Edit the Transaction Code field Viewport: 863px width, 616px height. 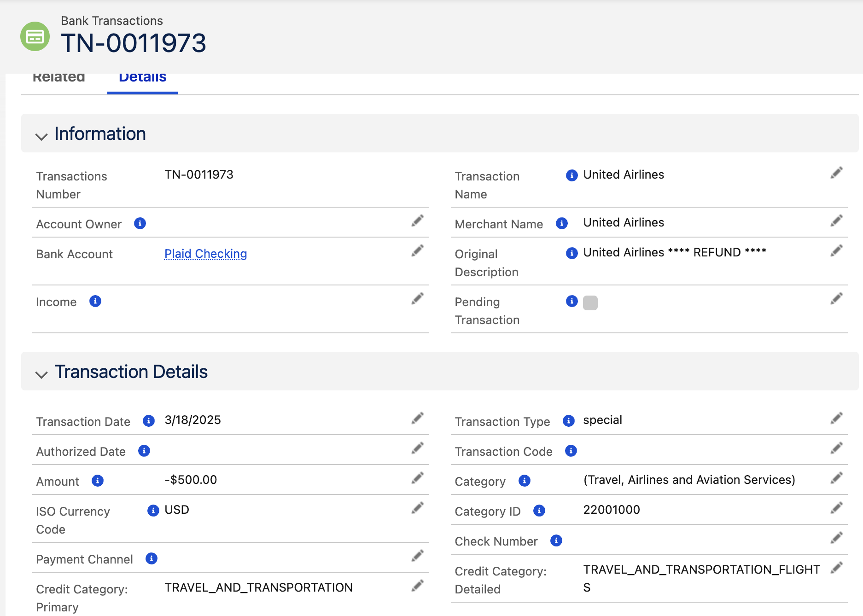point(837,448)
